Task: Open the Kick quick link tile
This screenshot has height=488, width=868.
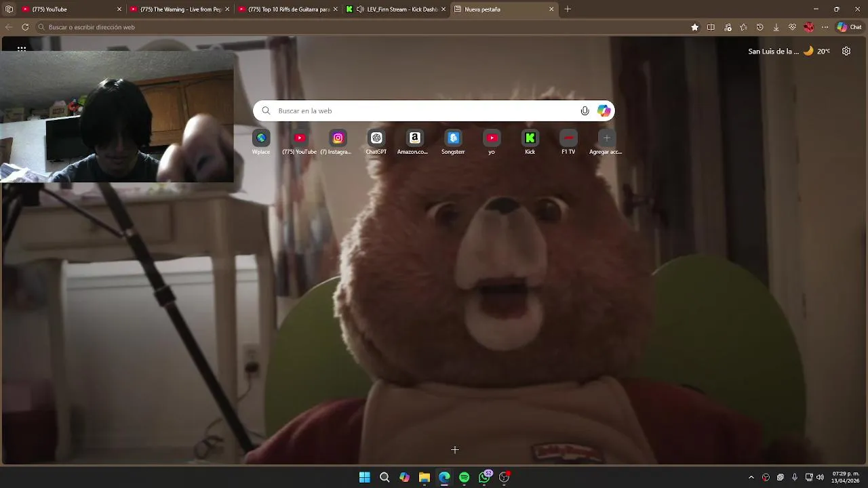Action: pos(530,142)
